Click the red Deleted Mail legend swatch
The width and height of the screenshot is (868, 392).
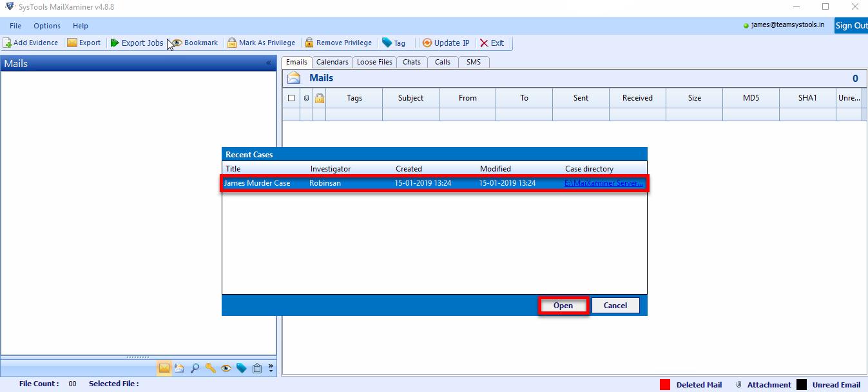coord(665,384)
